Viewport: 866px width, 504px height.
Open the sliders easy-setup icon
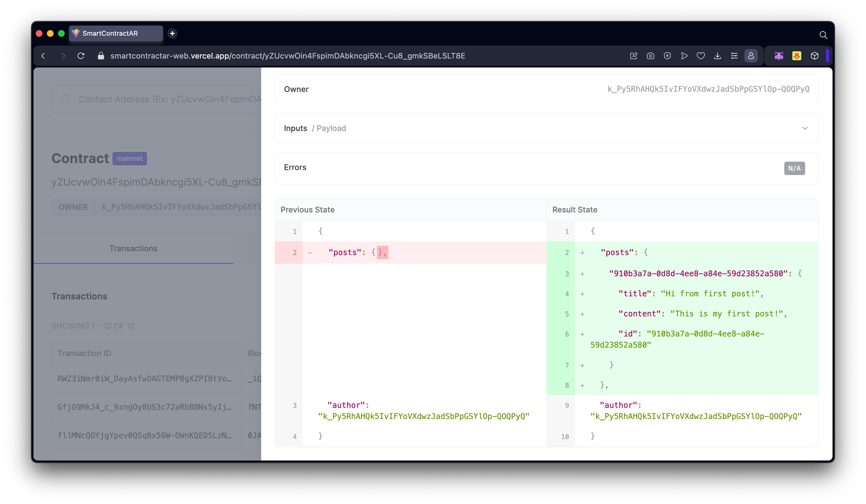point(734,56)
